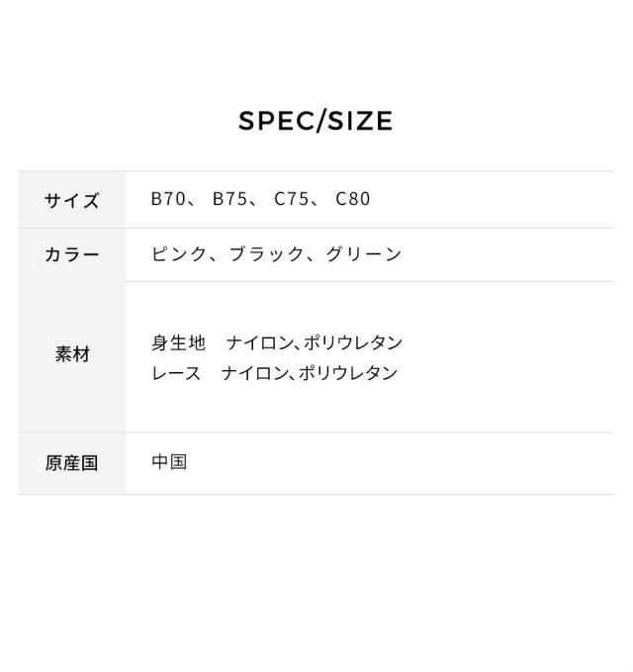The height and width of the screenshot is (672, 633).
Task: Click the word SPEC in the heading
Action: click(274, 121)
